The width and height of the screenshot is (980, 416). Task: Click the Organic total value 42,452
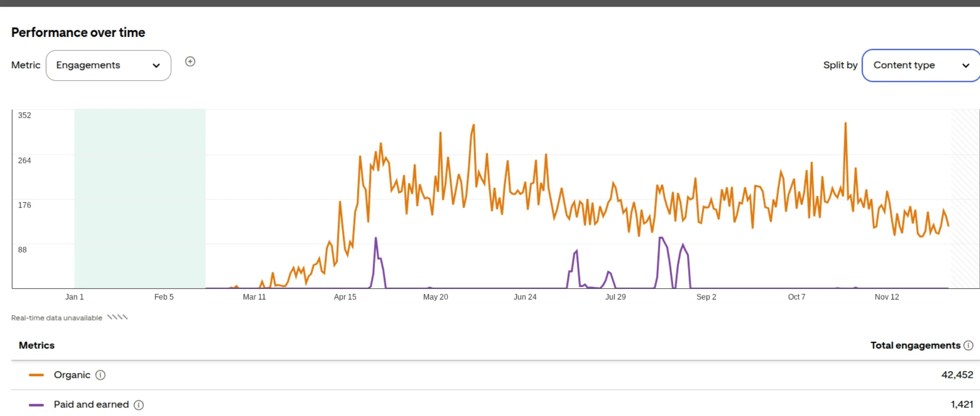(957, 375)
